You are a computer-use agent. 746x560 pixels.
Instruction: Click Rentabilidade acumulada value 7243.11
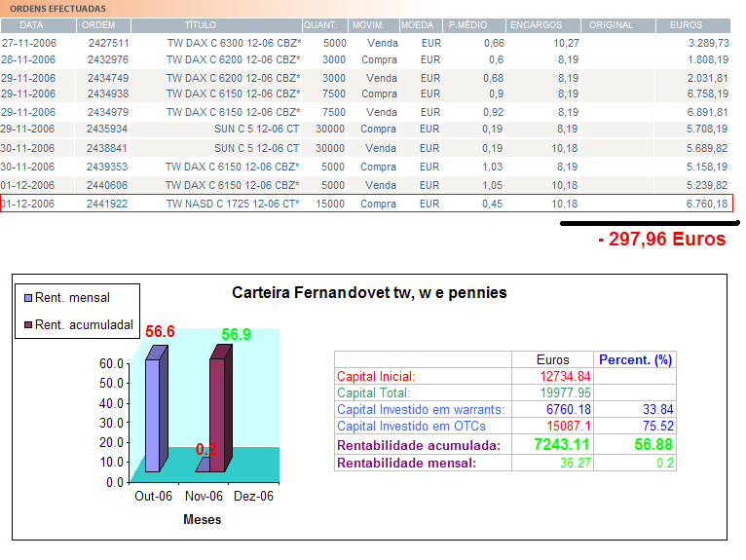(561, 444)
